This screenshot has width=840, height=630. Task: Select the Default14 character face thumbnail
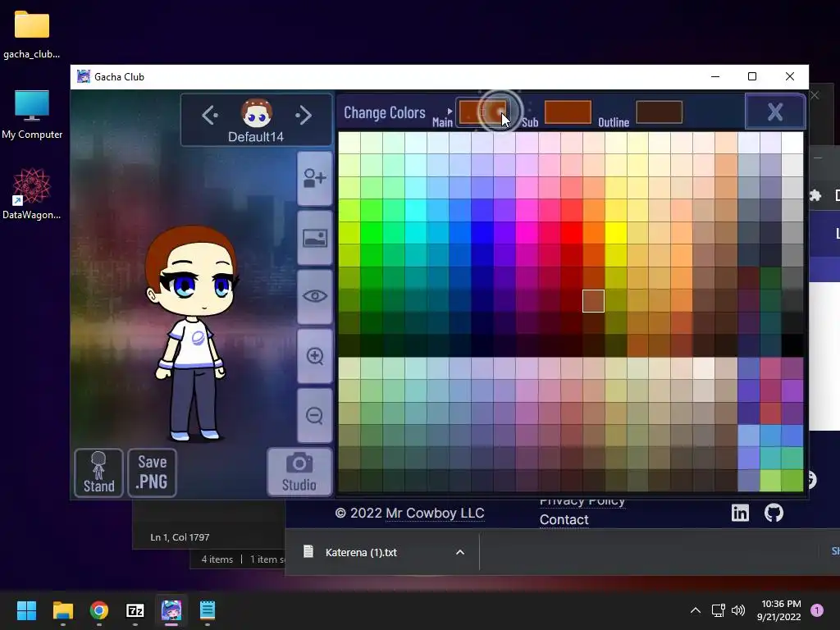256,113
